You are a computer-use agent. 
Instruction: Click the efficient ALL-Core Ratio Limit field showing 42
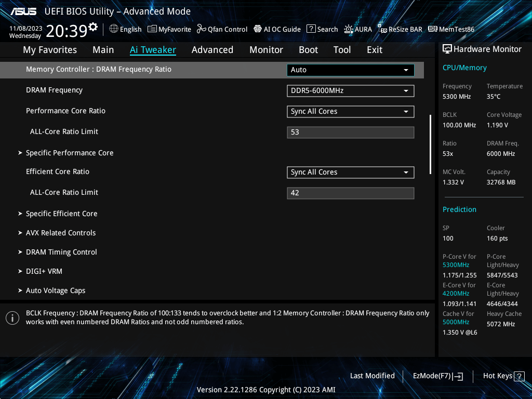(x=351, y=193)
